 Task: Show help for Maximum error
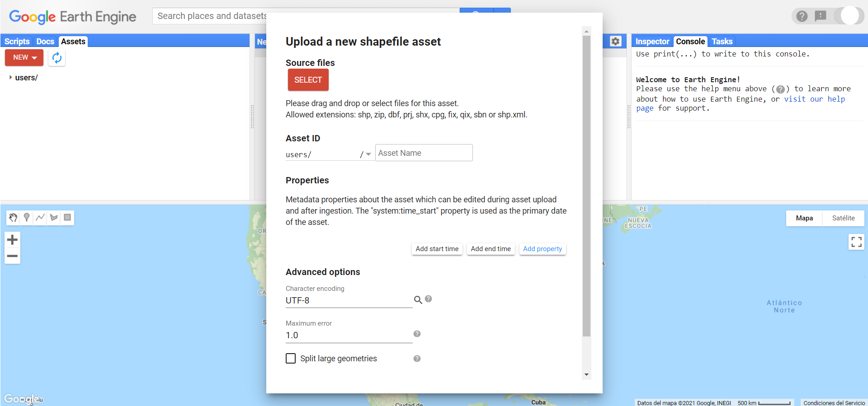click(417, 334)
